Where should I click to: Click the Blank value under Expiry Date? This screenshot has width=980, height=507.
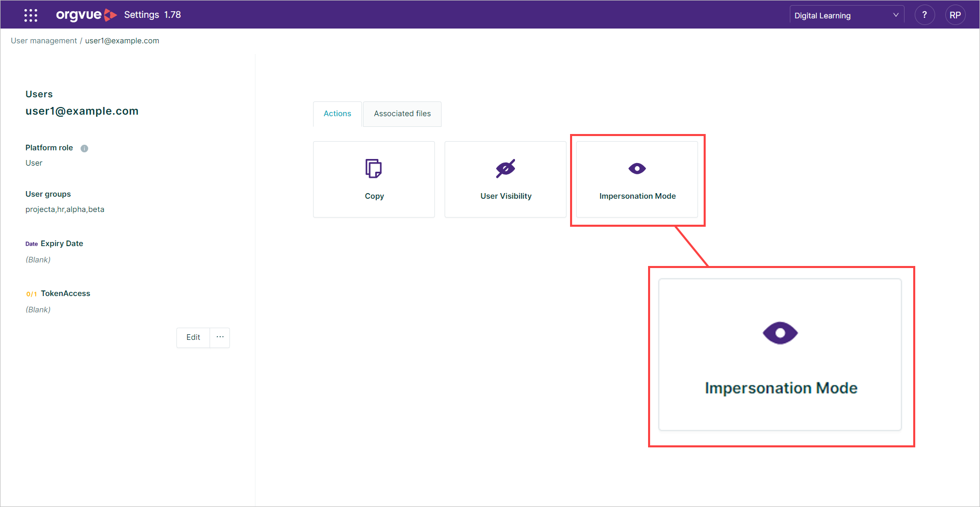click(x=38, y=260)
